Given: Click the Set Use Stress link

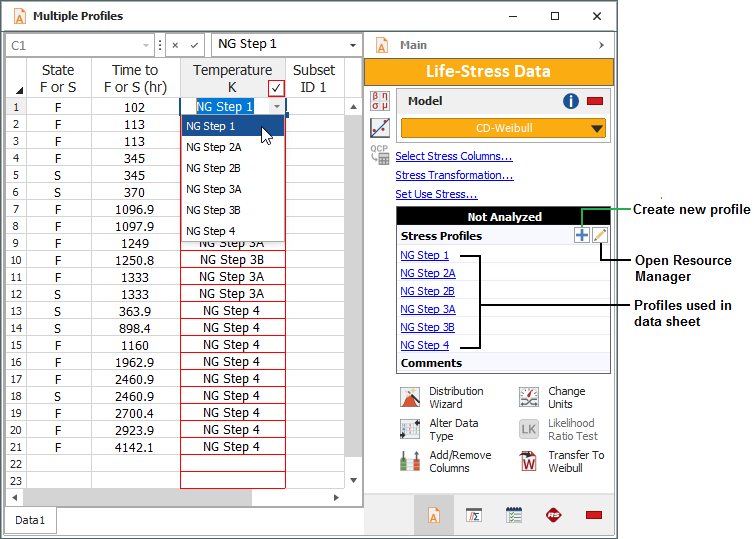Looking at the screenshot, I should click(x=436, y=194).
